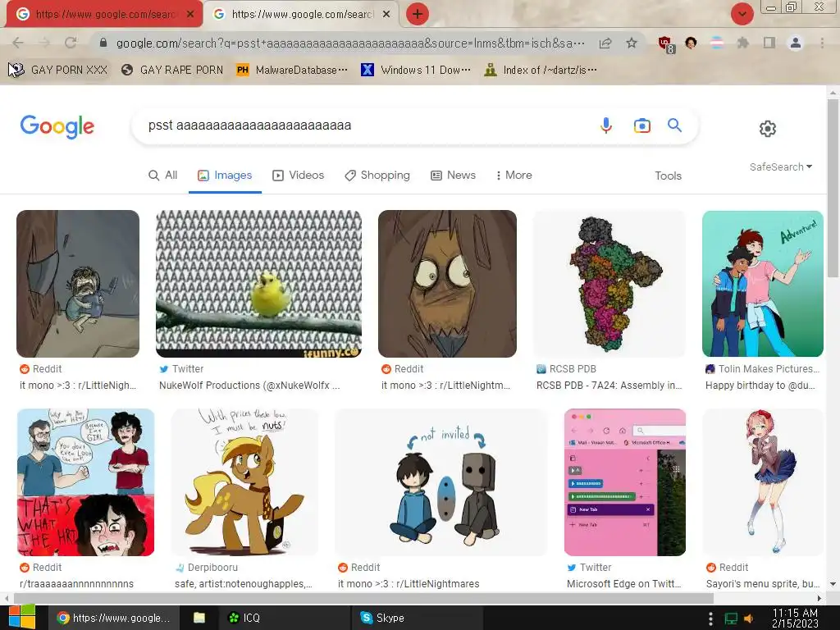The image size is (840, 630).
Task: Go to the Google logo homepage
Action: point(57,126)
